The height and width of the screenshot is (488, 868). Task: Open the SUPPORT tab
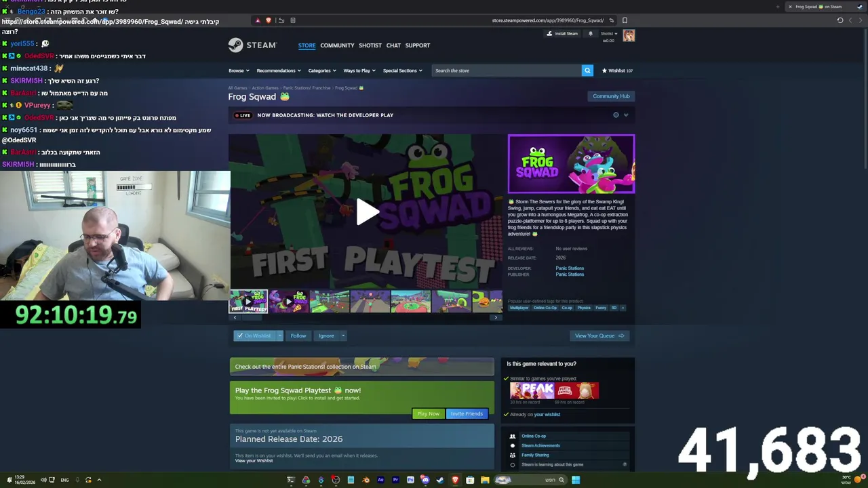click(x=418, y=45)
